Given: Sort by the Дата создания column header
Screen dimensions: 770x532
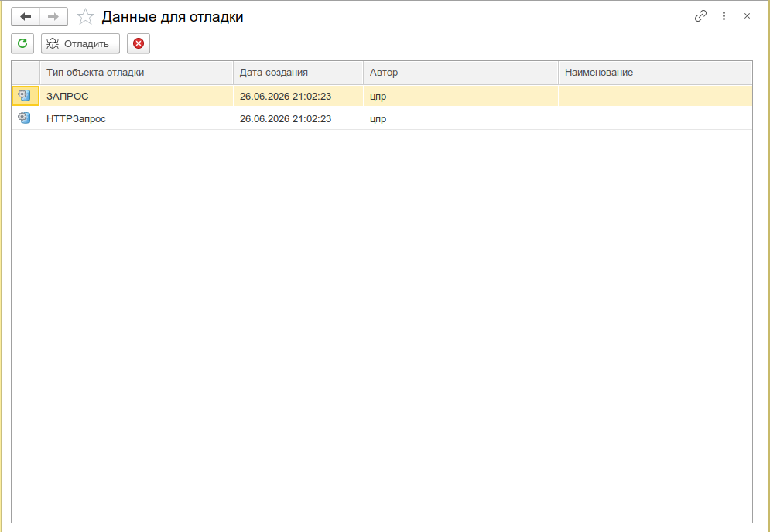Looking at the screenshot, I should 298,73.
